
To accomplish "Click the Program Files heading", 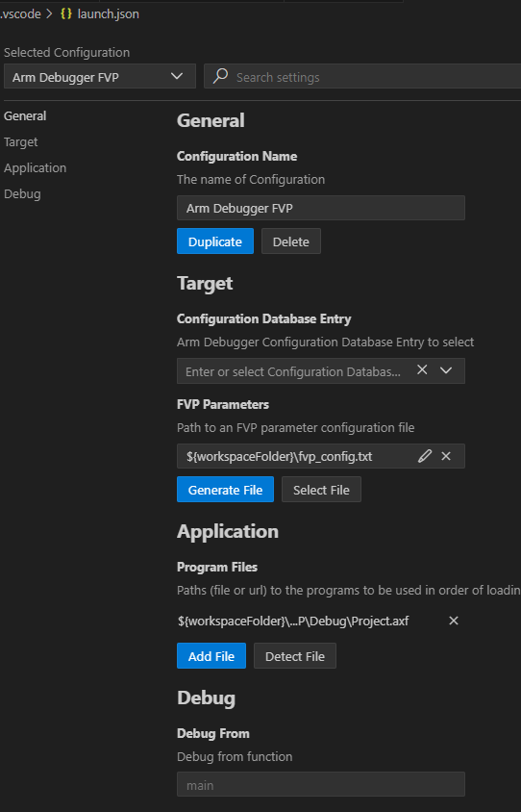I will pos(217,567).
